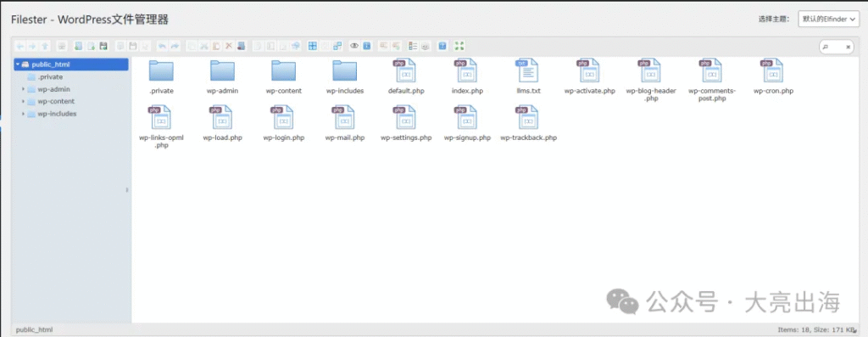Toggle fullscreen with the green arrows icon
This screenshot has width=868, height=337.
[x=459, y=46]
